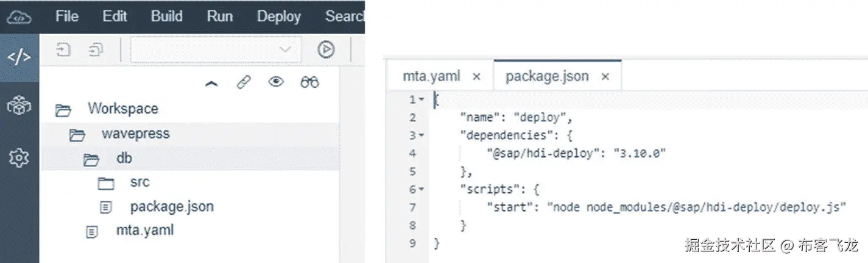The height and width of the screenshot is (263, 868).
Task: Click the Run play button in toolbar
Action: point(326,49)
